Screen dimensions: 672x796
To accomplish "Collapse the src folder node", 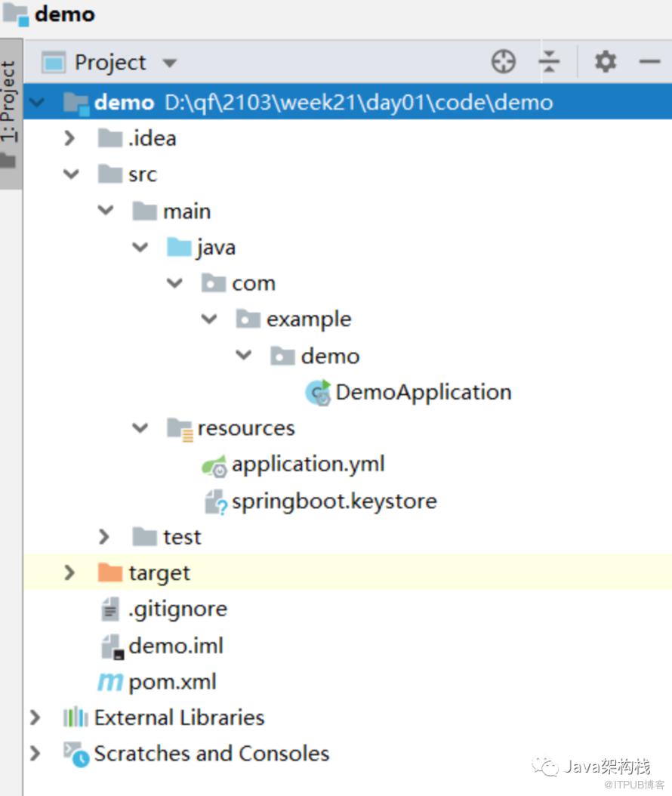I will click(x=71, y=174).
